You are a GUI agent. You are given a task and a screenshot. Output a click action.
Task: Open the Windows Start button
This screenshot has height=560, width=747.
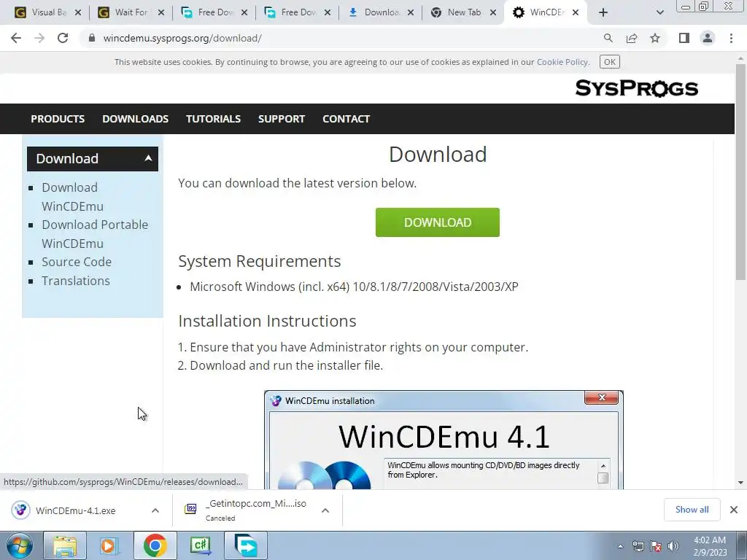(x=20, y=545)
